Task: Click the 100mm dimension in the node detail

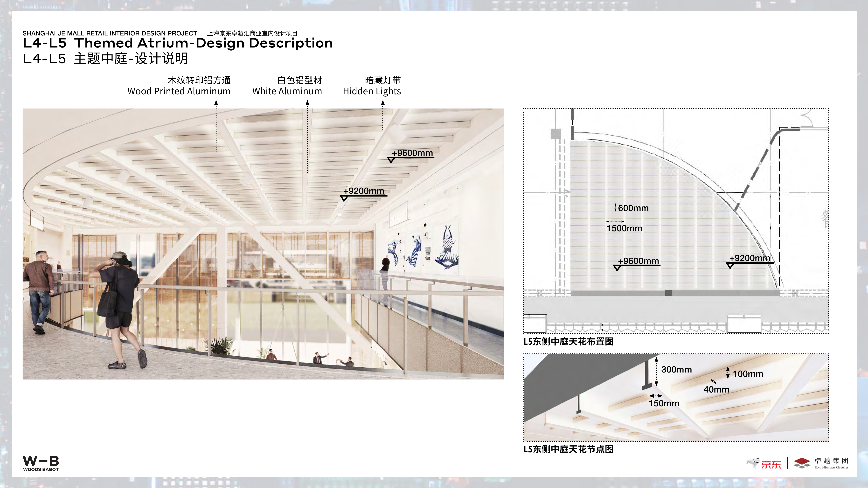Action: tap(748, 374)
